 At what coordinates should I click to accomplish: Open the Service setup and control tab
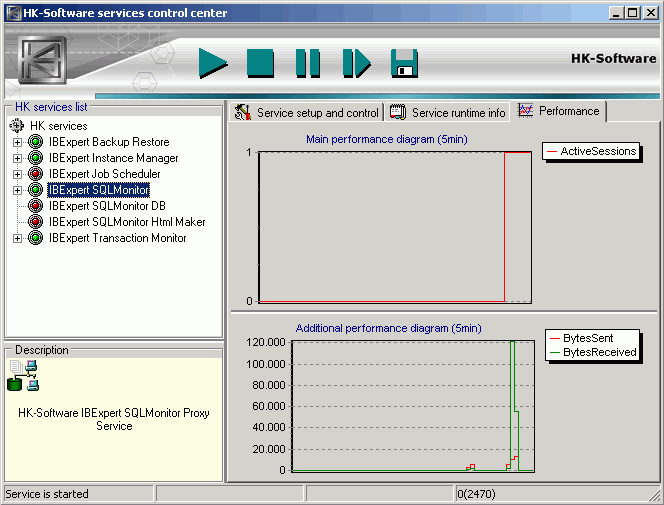[x=307, y=113]
